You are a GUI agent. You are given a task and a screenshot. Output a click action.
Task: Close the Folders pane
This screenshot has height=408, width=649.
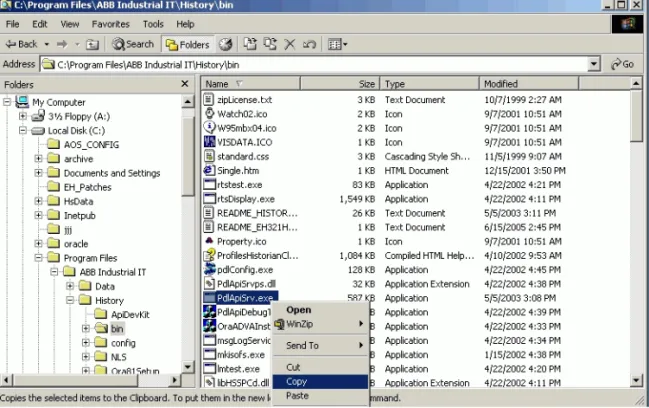[185, 84]
